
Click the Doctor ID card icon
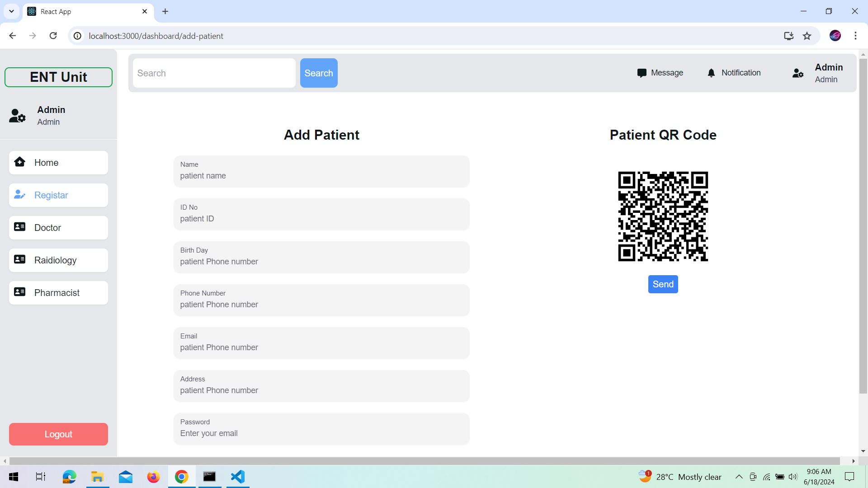coord(20,227)
